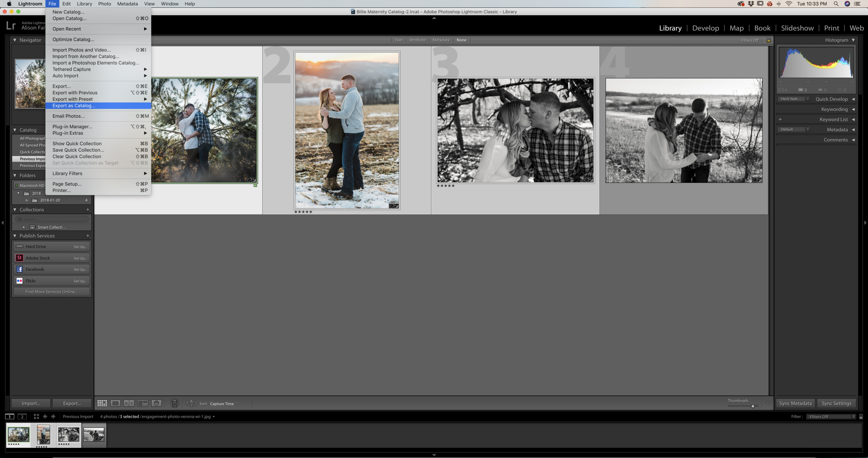
Task: Choose Export as Catalog menu item
Action: [x=74, y=106]
